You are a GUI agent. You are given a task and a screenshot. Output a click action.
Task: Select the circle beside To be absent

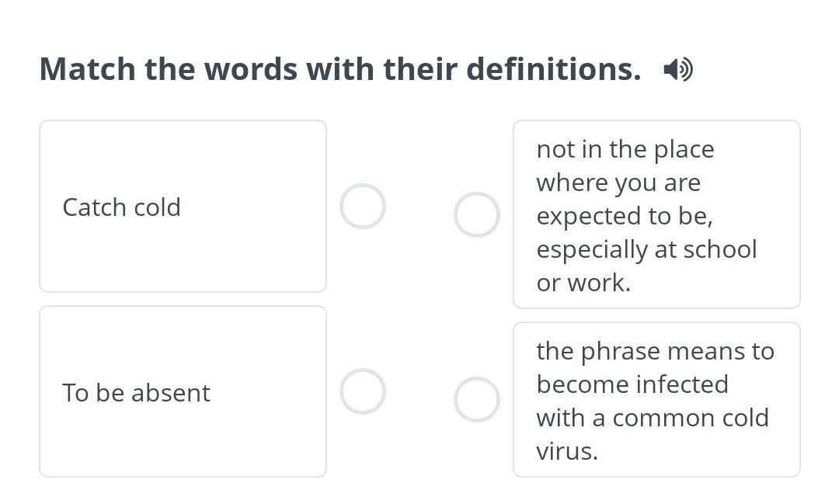click(x=363, y=391)
